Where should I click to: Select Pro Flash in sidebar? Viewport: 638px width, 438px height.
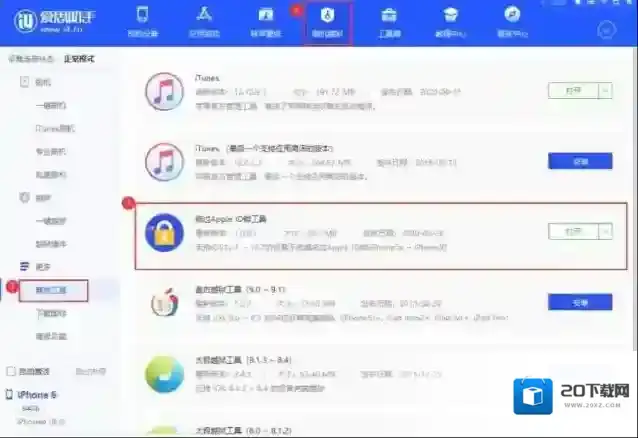point(51,151)
